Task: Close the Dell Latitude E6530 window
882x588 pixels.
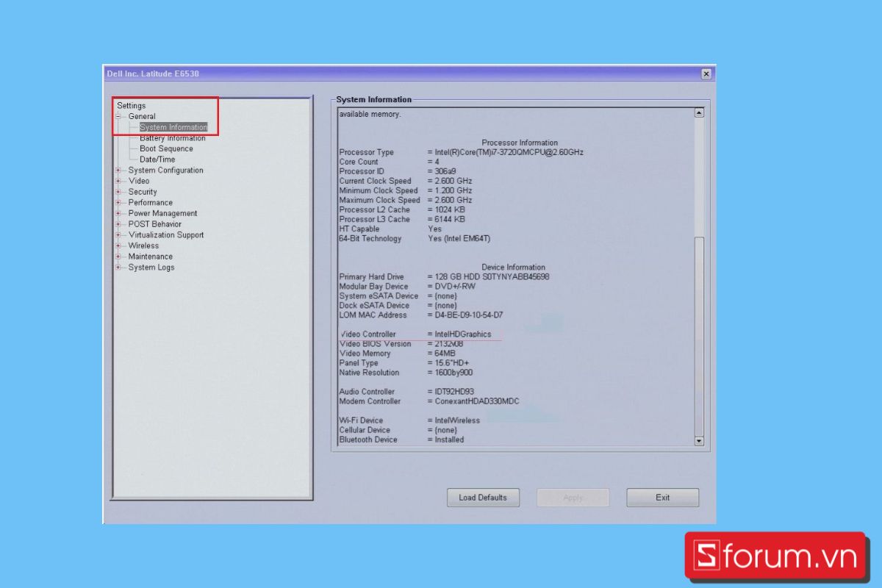Action: tap(706, 73)
